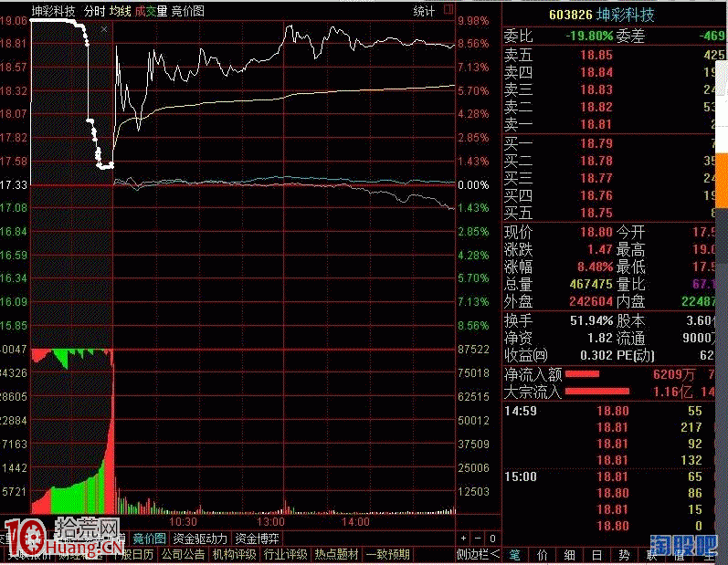Click the plus zoom button below the chart
This screenshot has height=565, width=728.
(x=463, y=539)
